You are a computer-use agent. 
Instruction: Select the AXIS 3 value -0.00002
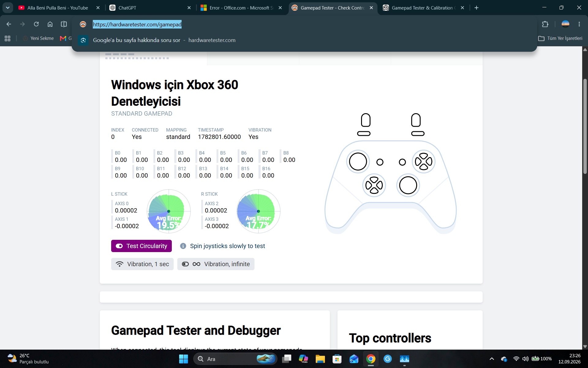pyautogui.click(x=217, y=226)
